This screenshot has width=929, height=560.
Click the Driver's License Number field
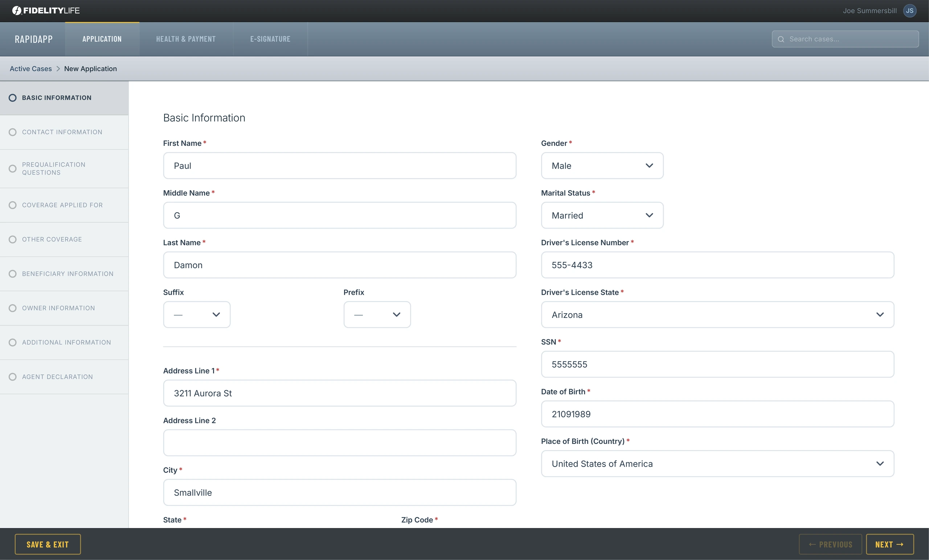pyautogui.click(x=717, y=265)
